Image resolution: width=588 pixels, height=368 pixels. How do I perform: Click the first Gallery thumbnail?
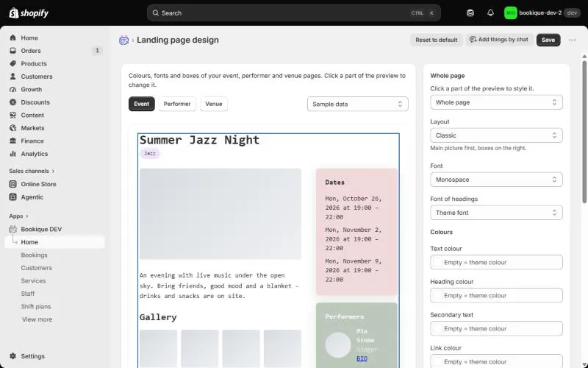coord(159,348)
